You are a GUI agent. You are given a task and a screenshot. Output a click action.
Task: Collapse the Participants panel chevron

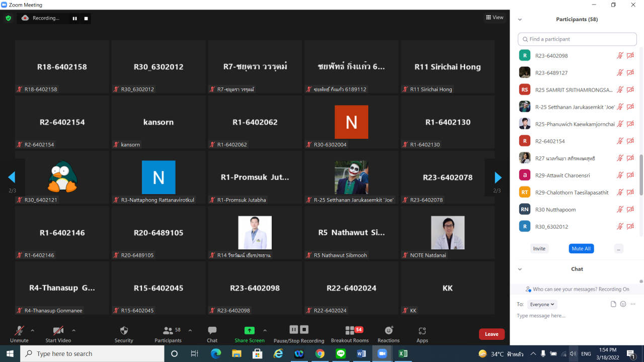click(x=520, y=20)
